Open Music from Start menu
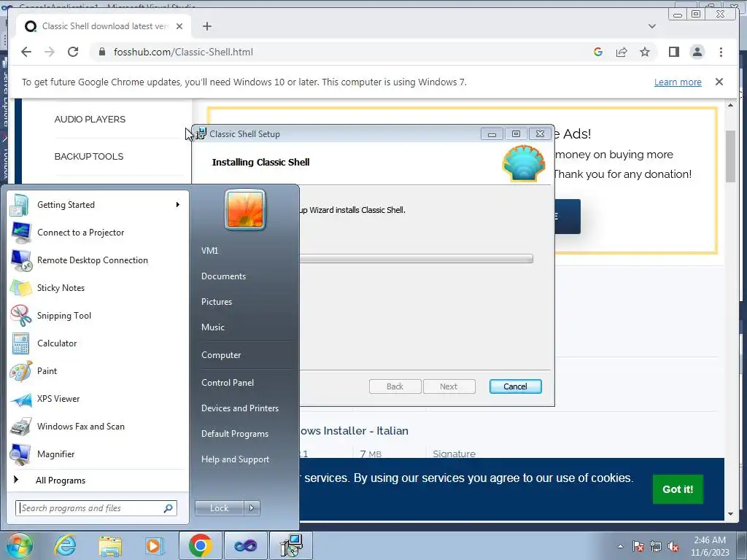Viewport: 747px width, 560px height. click(x=213, y=327)
